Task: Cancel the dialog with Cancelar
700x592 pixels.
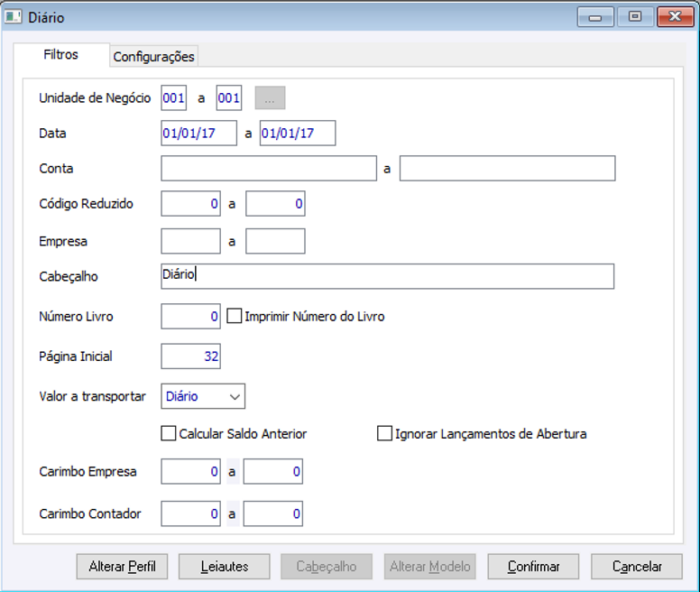Action: click(x=637, y=567)
